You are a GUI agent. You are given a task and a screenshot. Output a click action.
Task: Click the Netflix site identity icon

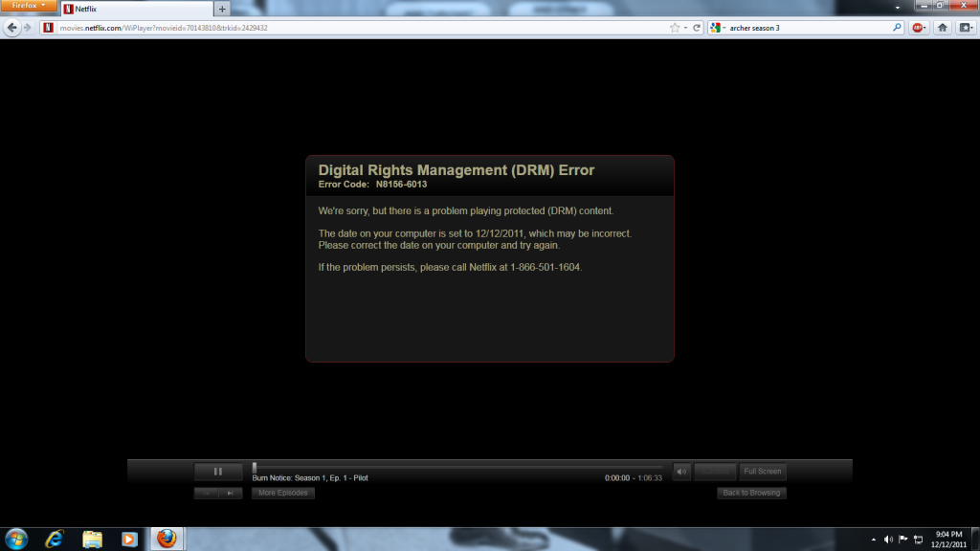48,28
